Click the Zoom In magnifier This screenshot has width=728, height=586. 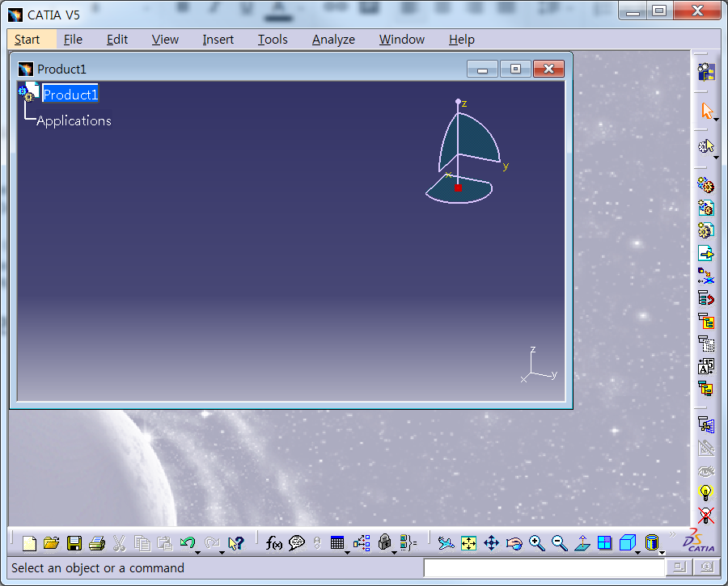537,543
